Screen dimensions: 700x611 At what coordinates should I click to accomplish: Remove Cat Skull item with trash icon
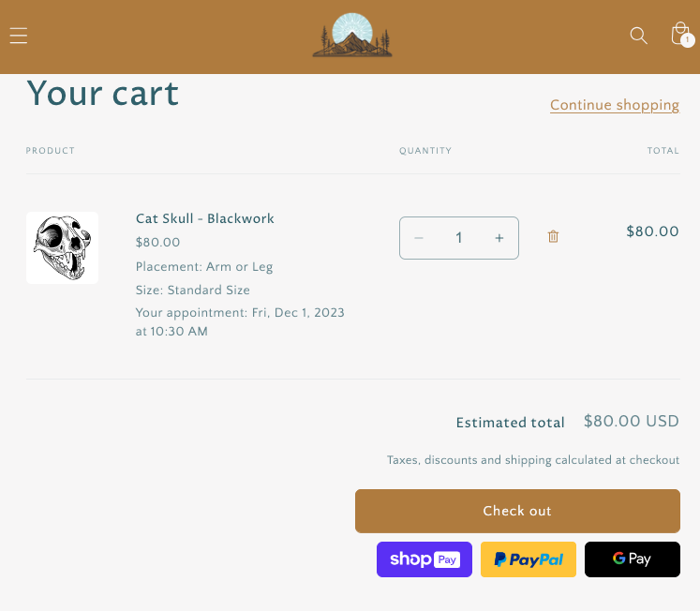point(553,237)
